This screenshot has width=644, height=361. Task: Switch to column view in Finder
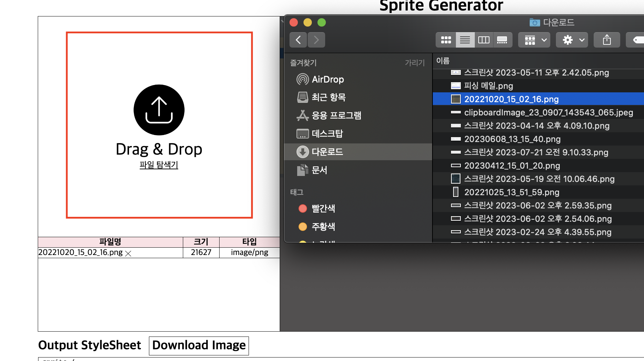point(483,40)
